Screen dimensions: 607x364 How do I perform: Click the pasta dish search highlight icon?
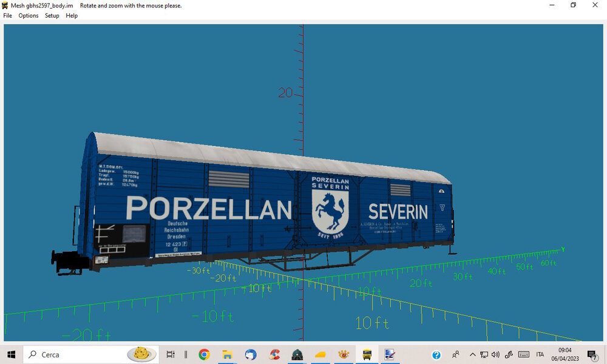tap(141, 354)
